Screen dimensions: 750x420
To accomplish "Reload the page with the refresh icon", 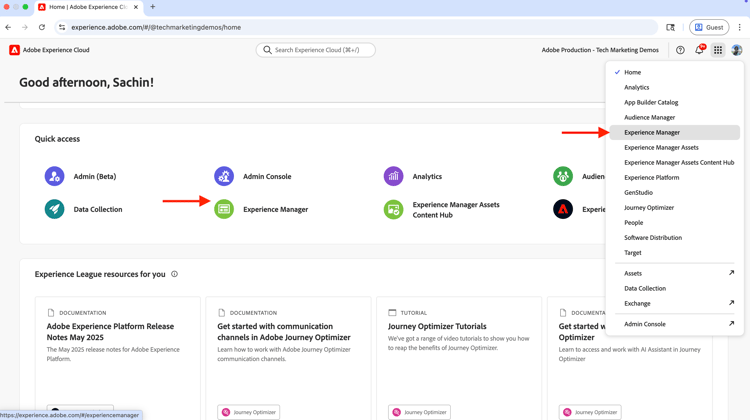I will point(42,27).
